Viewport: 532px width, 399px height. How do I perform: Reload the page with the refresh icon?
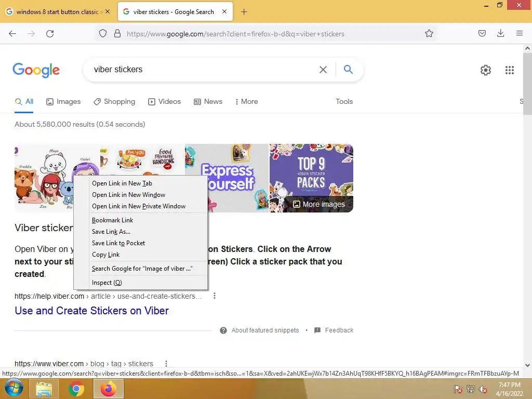click(x=50, y=34)
